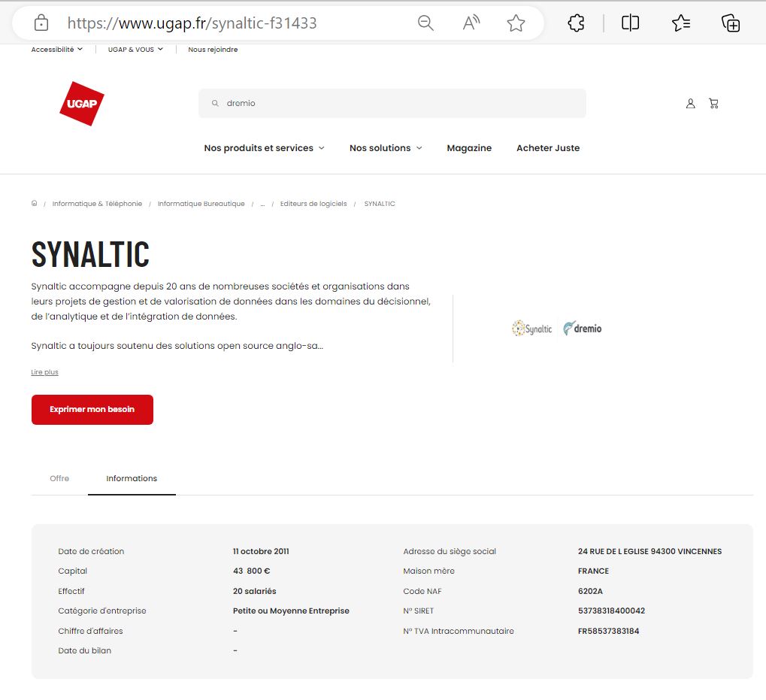This screenshot has height=700, width=766.
Task: Click the browser zoom out magnifier icon
Action: pyautogui.click(x=425, y=23)
